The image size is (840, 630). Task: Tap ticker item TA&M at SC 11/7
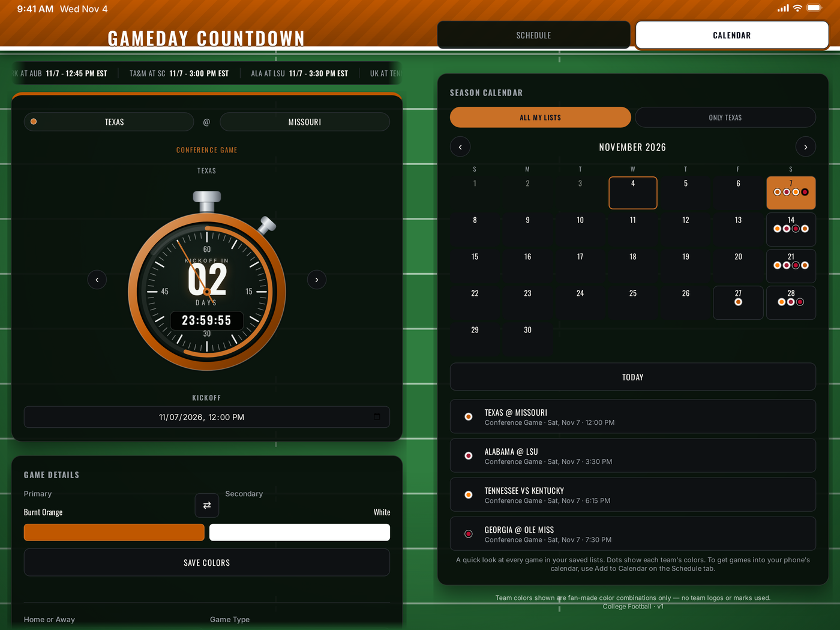tap(179, 73)
